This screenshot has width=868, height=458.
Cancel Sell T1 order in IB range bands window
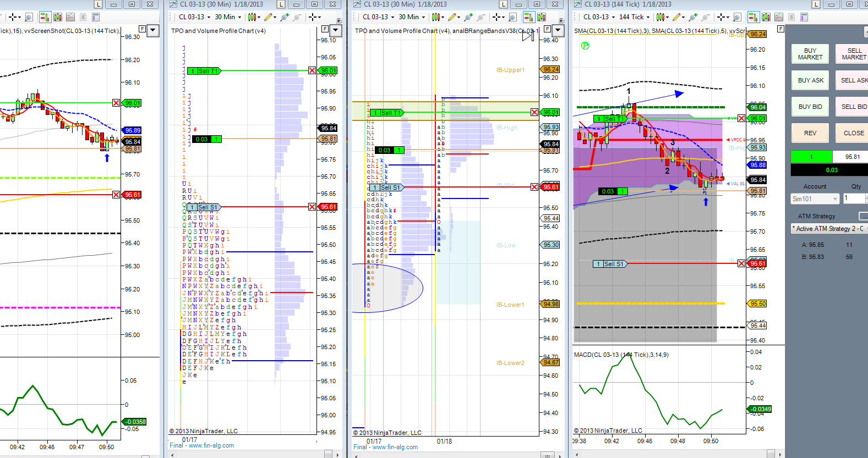pyautogui.click(x=534, y=112)
